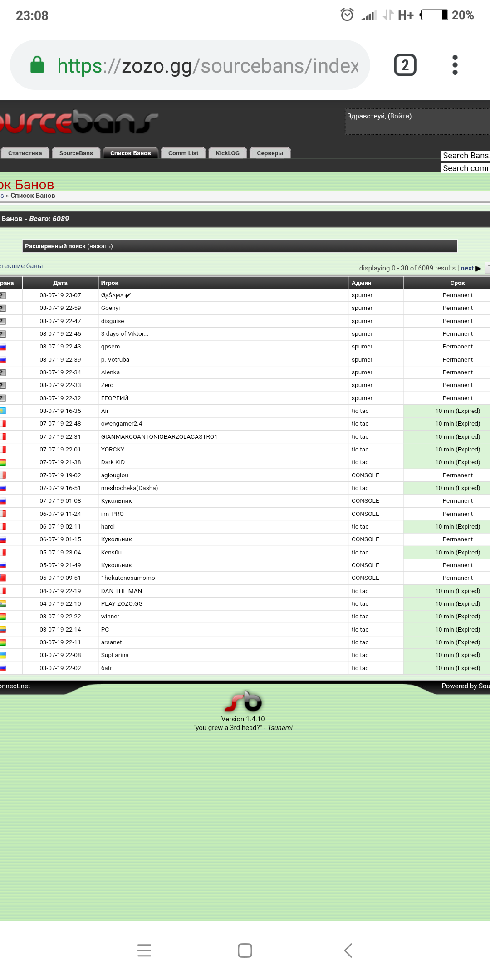This screenshot has height=980, width=490.
Task: Click the Search Bans input field
Action: tap(465, 156)
